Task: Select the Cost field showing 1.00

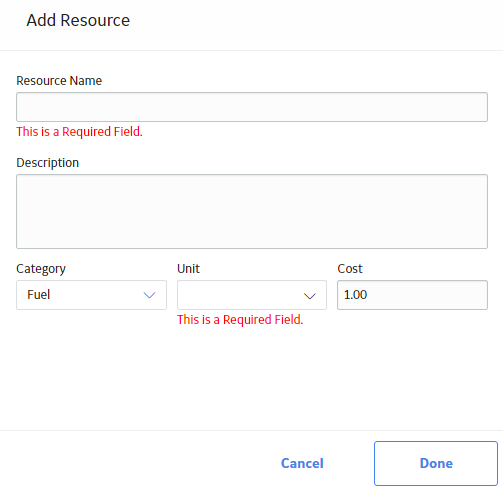Action: coord(412,295)
